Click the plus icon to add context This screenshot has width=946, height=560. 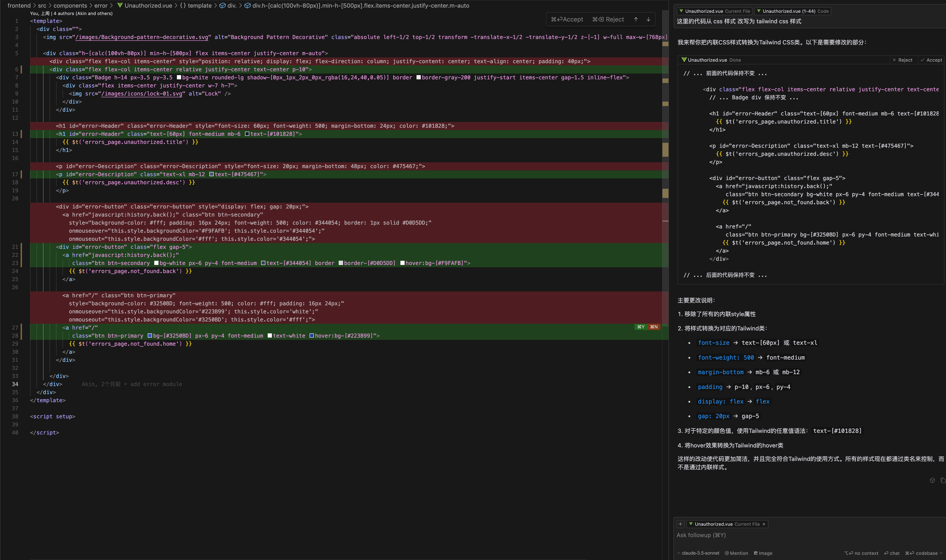click(x=680, y=524)
